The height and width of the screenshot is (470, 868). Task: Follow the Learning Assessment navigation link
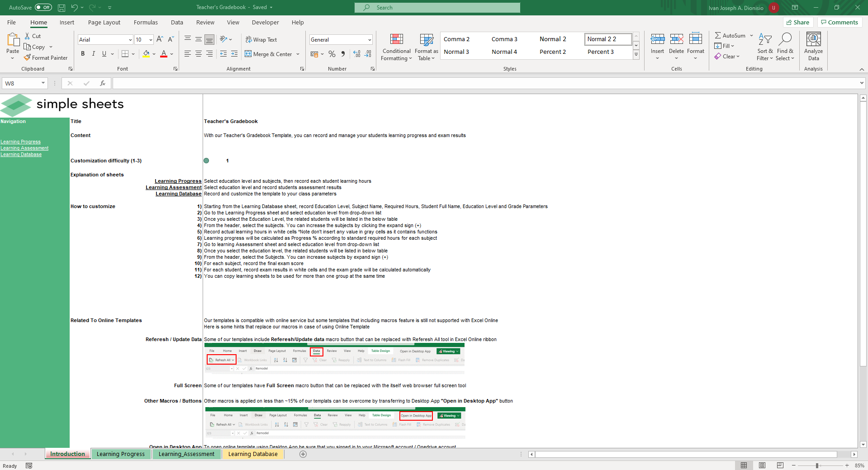coord(24,148)
